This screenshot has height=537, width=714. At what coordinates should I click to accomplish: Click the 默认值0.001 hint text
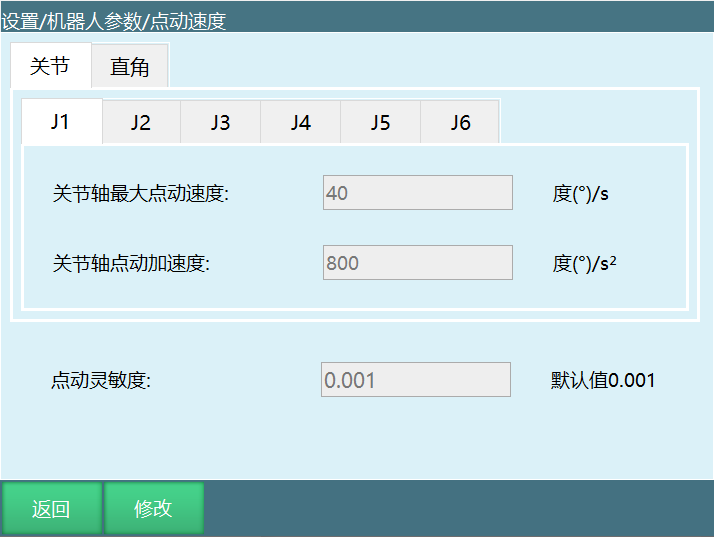tap(603, 380)
